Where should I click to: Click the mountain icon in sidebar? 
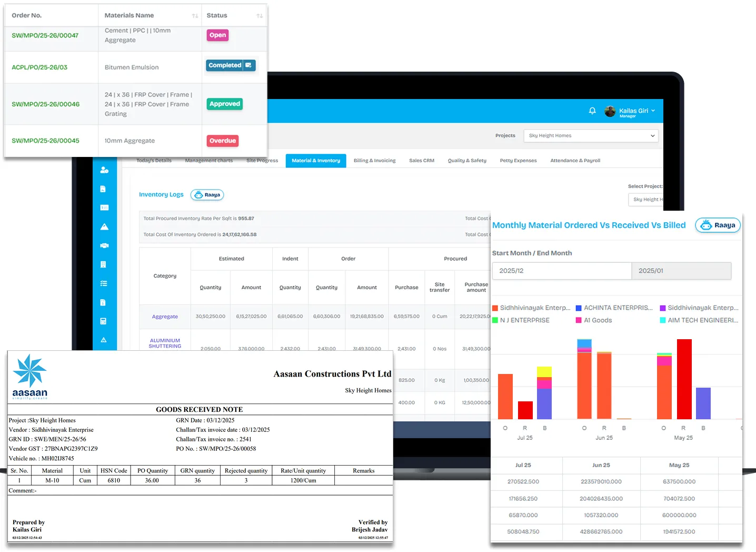click(104, 226)
